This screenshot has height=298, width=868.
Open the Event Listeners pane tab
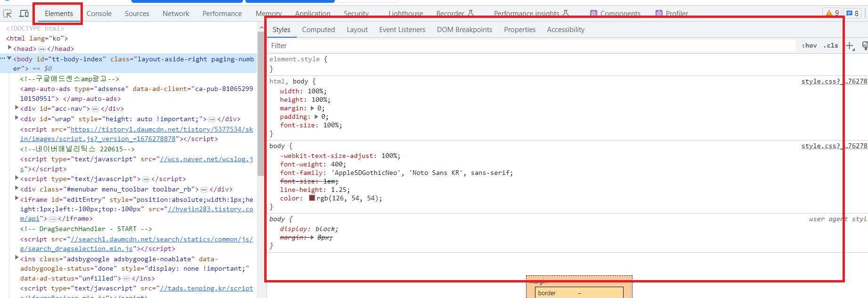[402, 30]
